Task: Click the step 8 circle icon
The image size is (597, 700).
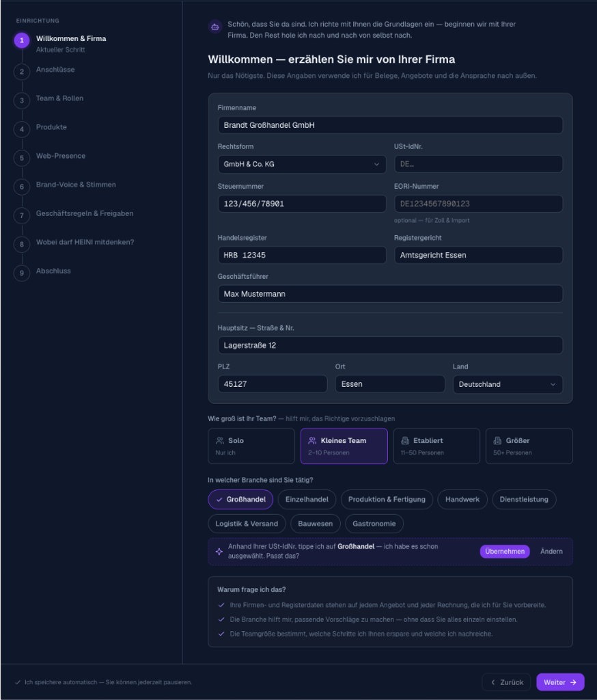Action: click(22, 244)
